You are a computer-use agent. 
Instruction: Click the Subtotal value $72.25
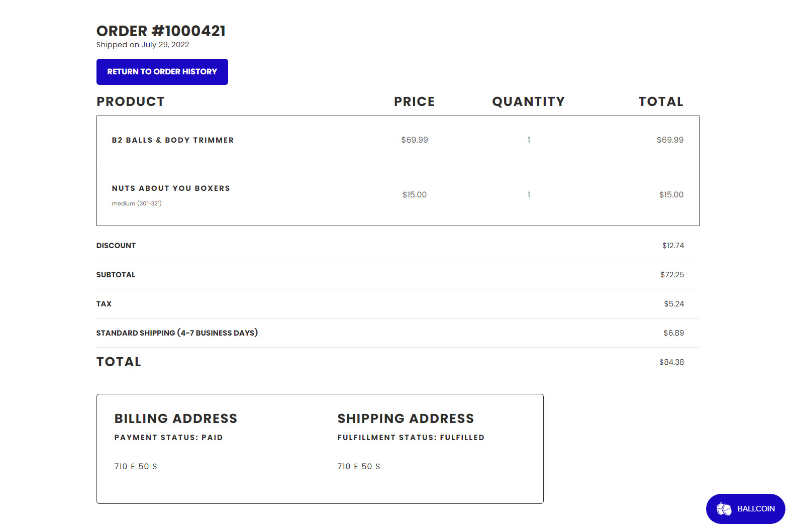672,275
